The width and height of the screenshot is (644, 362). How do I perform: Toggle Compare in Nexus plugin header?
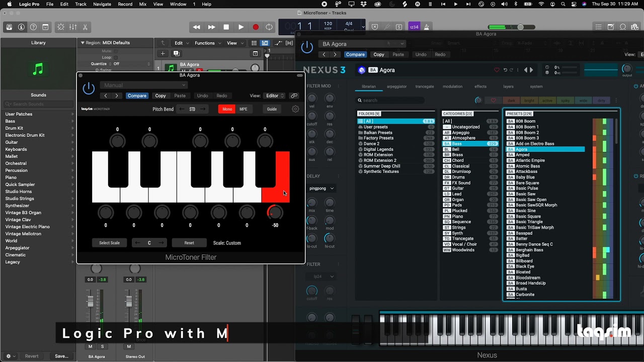point(355,54)
